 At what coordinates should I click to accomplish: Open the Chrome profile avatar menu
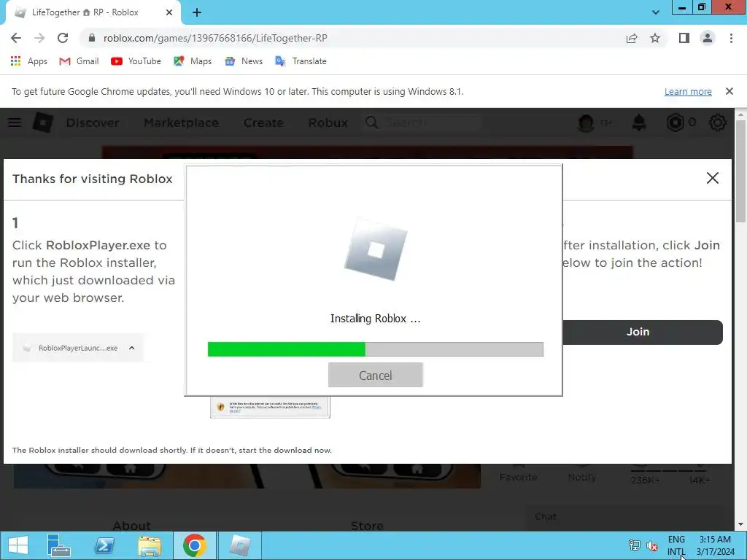pos(708,38)
